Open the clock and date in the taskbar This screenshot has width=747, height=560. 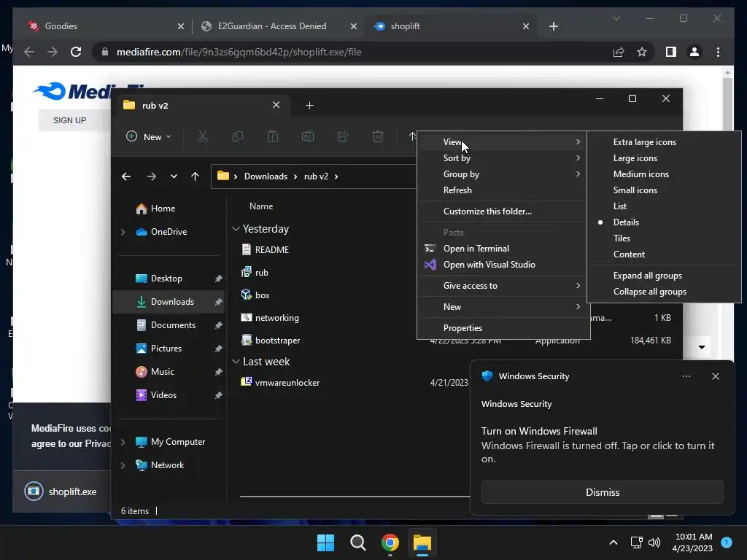point(692,542)
